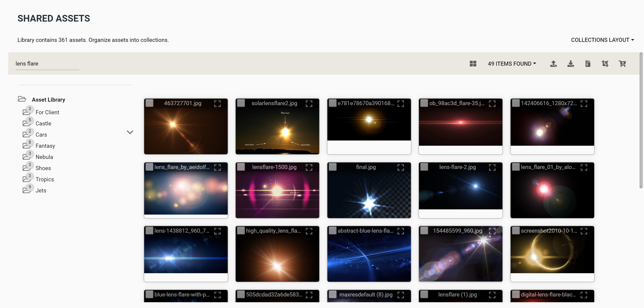
Task: Tick the checkbox on 463727701.jpg
Action: (x=149, y=103)
